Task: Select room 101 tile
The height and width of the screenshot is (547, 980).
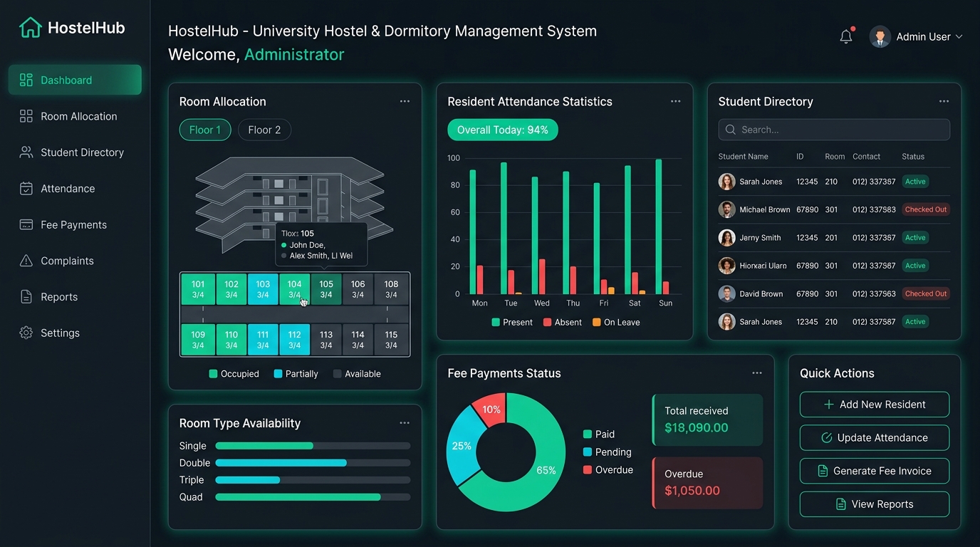Action: pos(198,289)
